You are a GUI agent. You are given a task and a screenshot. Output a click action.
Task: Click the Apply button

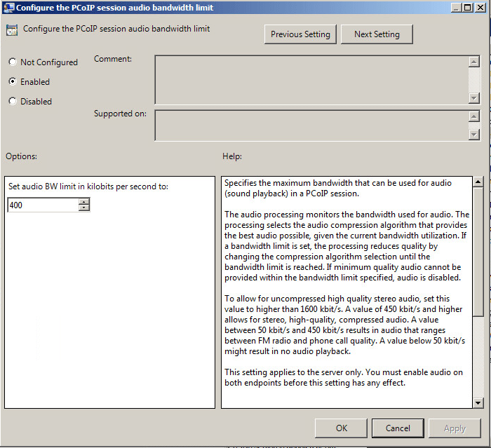pyautogui.click(x=455, y=428)
